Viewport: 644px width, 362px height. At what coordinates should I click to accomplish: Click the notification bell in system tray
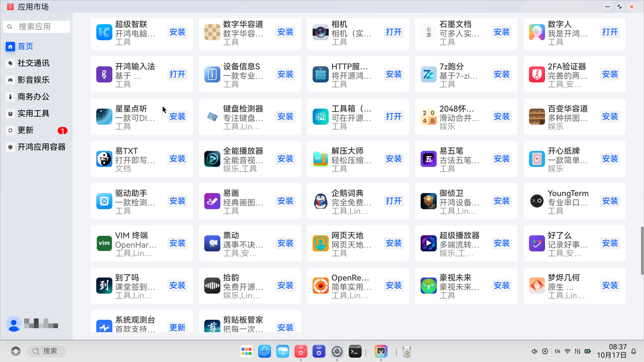pos(634,351)
